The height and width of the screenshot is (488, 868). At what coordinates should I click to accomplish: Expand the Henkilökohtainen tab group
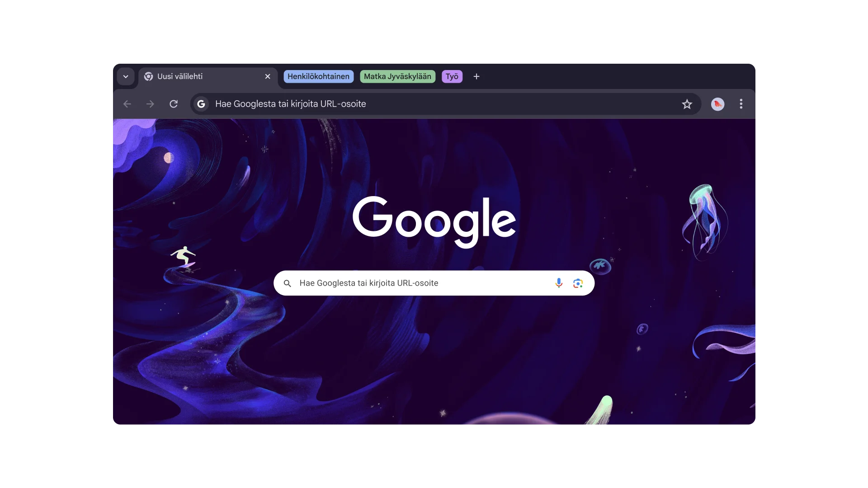point(318,77)
